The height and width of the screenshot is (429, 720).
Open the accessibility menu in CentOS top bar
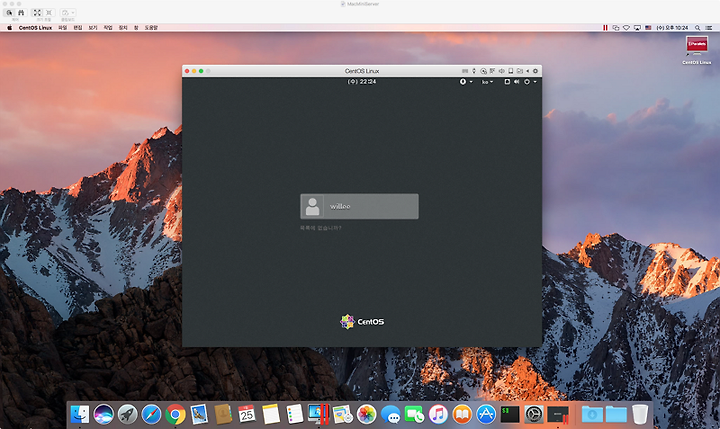click(466, 81)
